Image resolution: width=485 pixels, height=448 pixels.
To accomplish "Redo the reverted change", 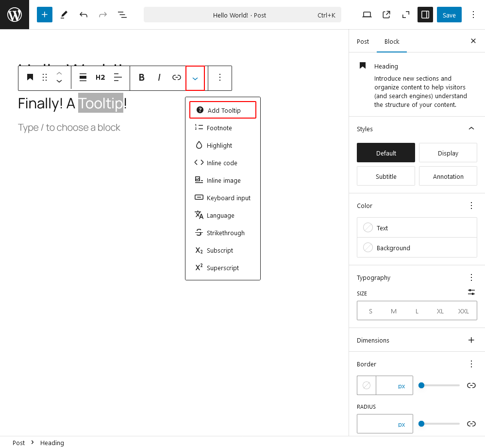I will pos(103,15).
